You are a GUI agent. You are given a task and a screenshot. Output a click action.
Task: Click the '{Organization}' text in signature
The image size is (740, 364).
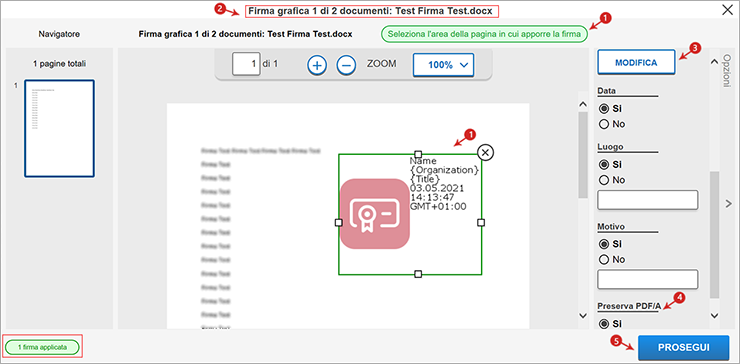pyautogui.click(x=445, y=170)
